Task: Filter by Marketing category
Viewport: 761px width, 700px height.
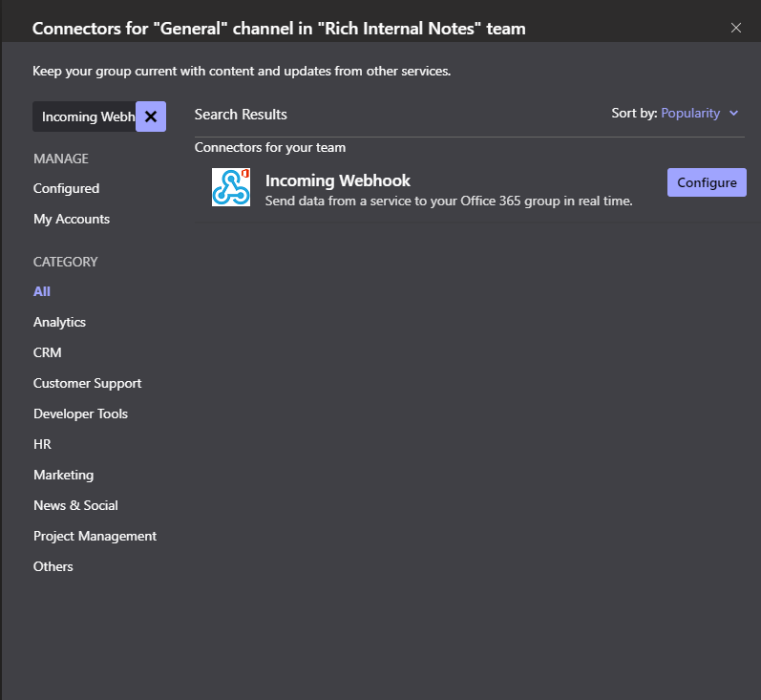Action: [x=64, y=475]
